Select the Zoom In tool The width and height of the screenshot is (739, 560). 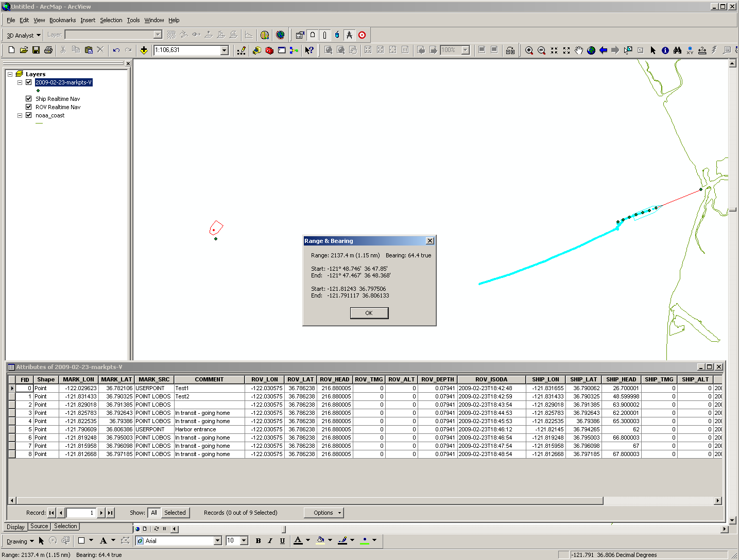click(x=529, y=50)
